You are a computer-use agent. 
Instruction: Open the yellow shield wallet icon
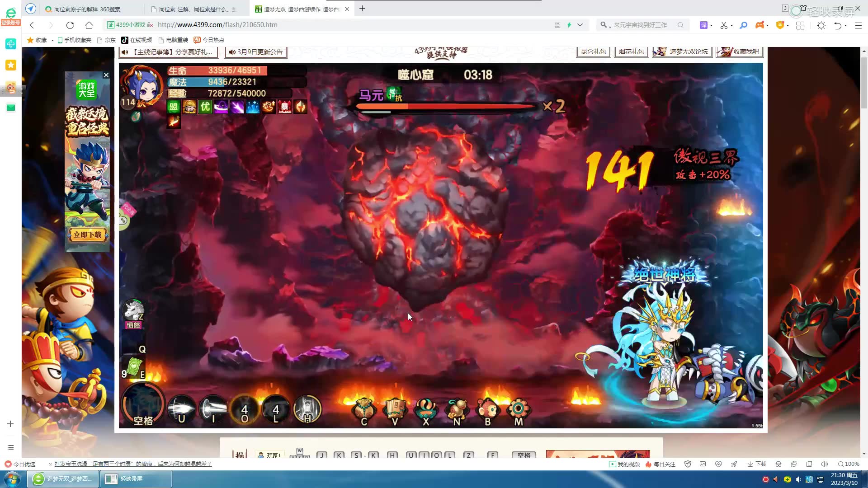click(x=780, y=25)
